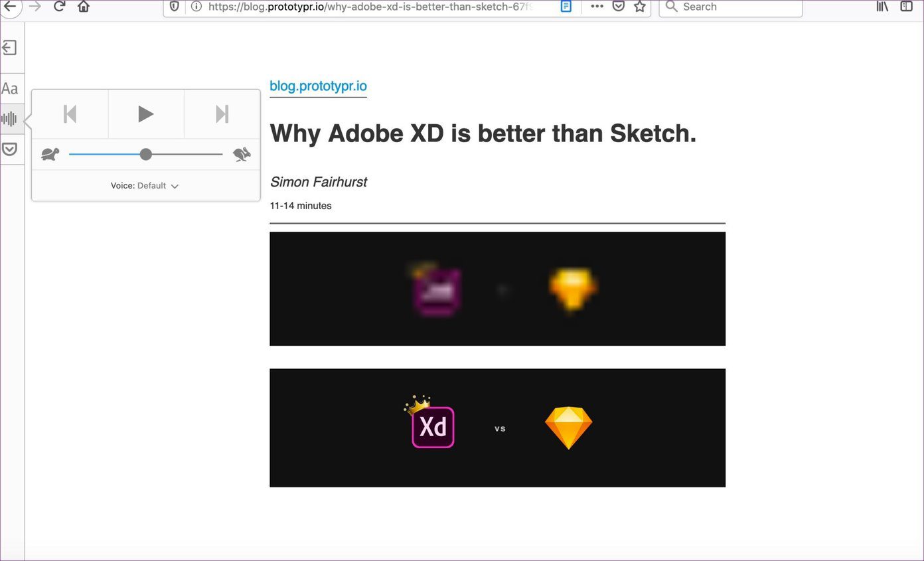Skip back to the previous paragraph in narration
Image resolution: width=924 pixels, height=561 pixels.
70,114
